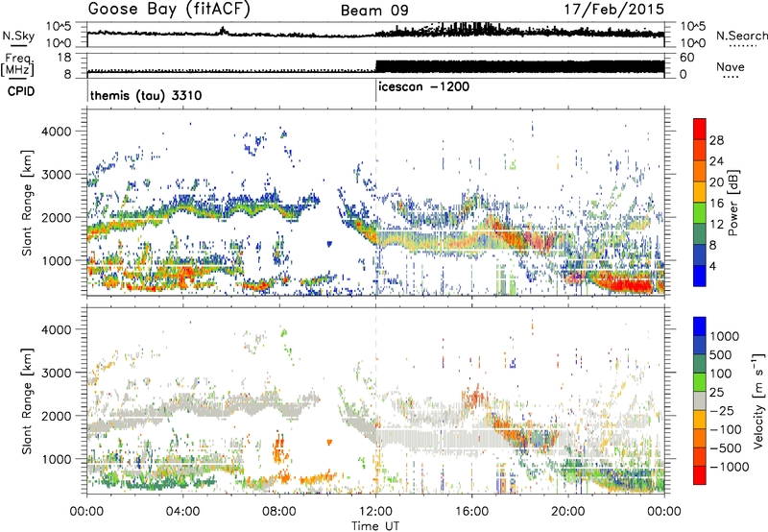Viewport: 768px width, 532px height.
Task: Click the '16' label on Power colorbar
Action: [716, 203]
